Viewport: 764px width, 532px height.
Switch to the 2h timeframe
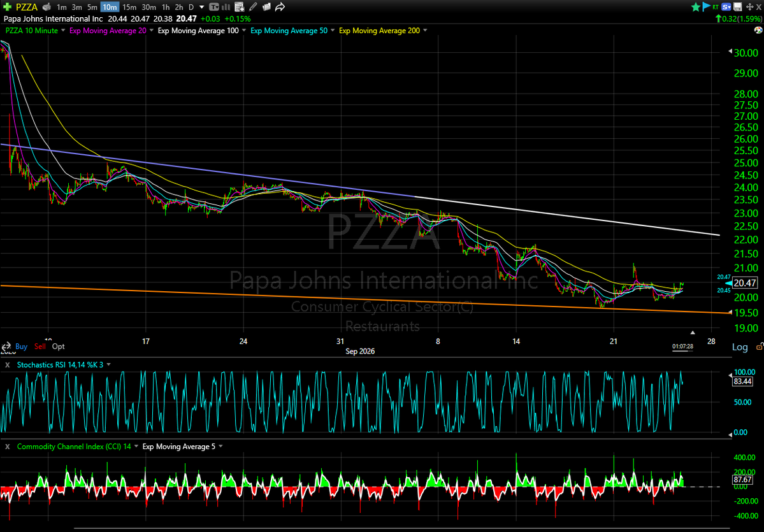tap(179, 7)
